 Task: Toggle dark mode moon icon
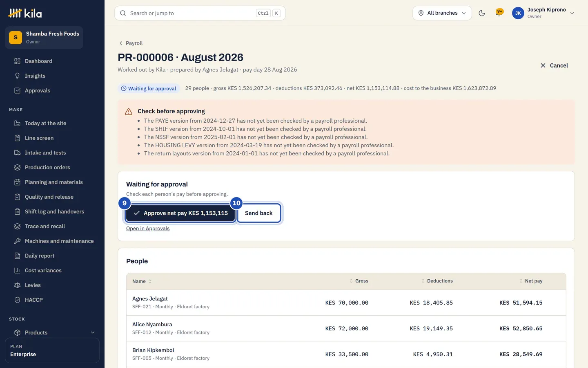click(x=482, y=13)
